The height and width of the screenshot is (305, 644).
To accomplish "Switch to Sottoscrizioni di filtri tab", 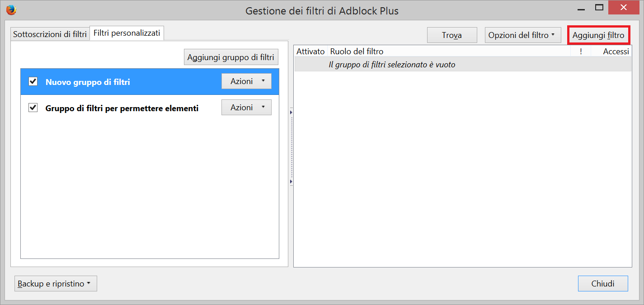I will tap(50, 34).
